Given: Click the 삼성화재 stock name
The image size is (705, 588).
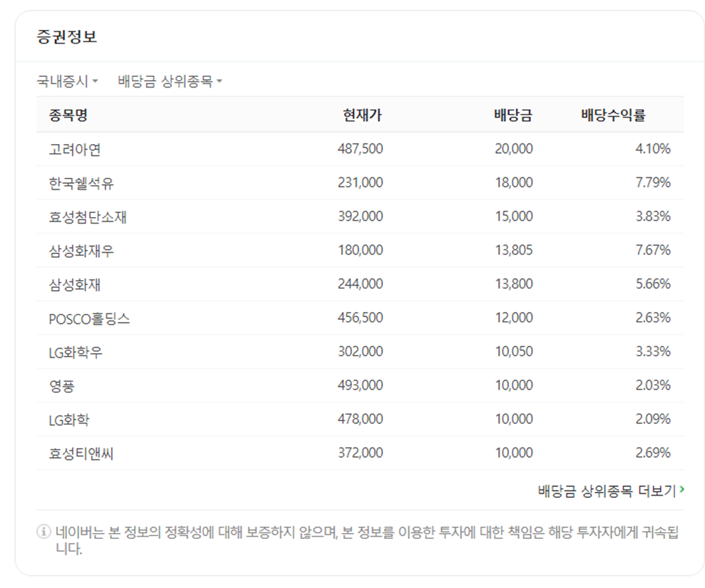Looking at the screenshot, I should (74, 284).
